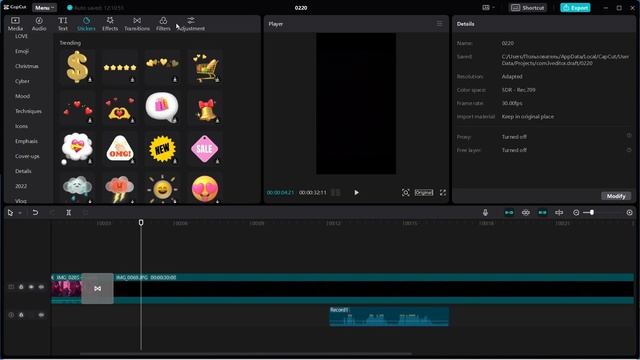Open the Player panel menu icon
This screenshot has width=640, height=360.
click(x=439, y=24)
